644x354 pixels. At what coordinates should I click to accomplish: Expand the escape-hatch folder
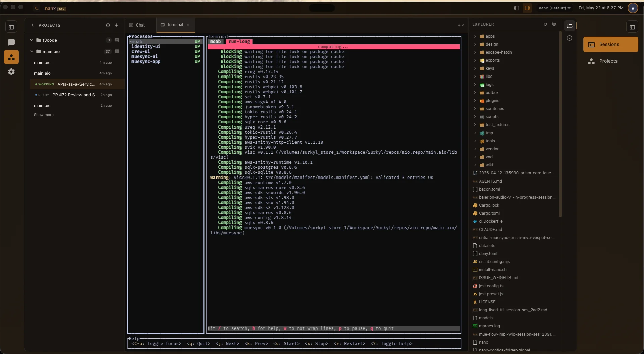[475, 52]
